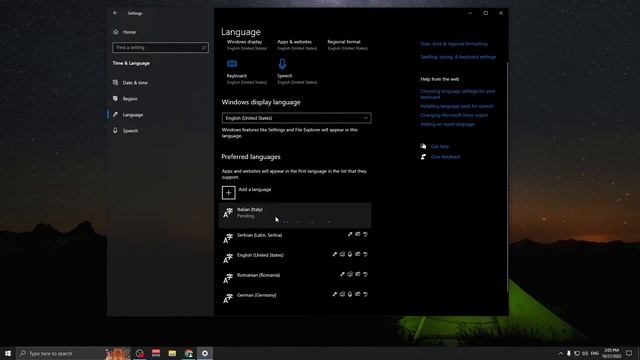The height and width of the screenshot is (360, 640).
Task: Click the Settings gear icon on taskbar
Action: tap(205, 353)
